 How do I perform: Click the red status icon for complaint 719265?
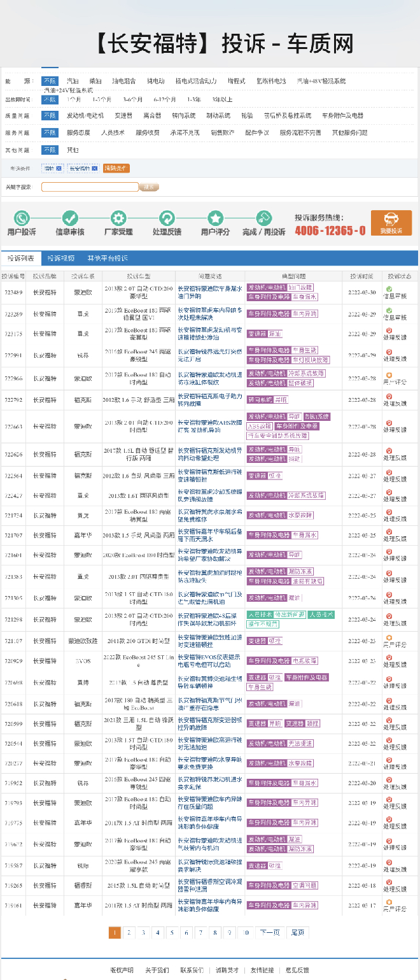coord(389,883)
